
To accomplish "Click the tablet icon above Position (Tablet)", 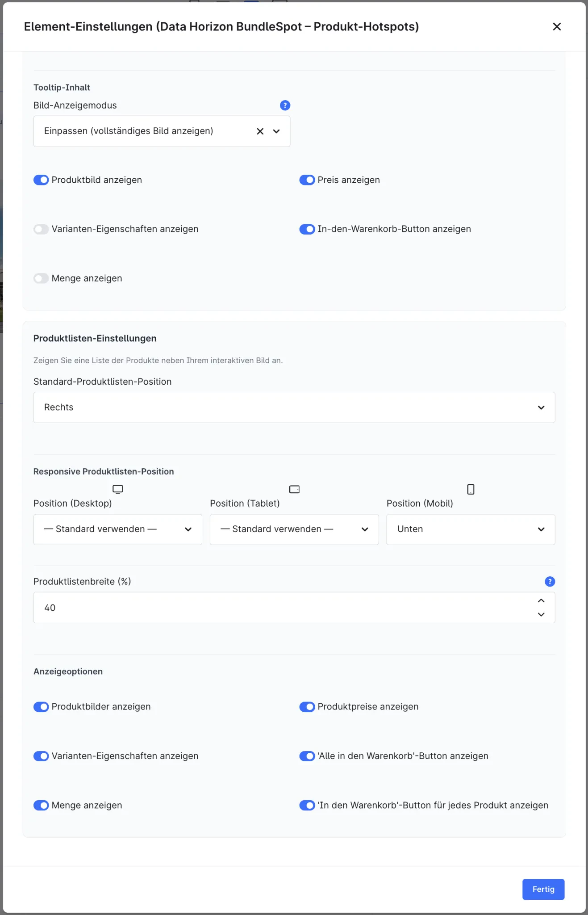I will [294, 489].
